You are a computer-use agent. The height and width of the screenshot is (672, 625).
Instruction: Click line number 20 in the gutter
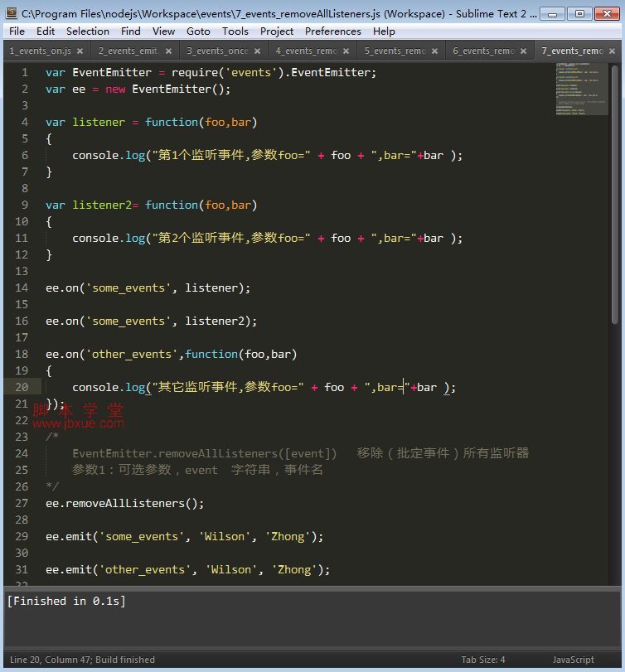22,388
